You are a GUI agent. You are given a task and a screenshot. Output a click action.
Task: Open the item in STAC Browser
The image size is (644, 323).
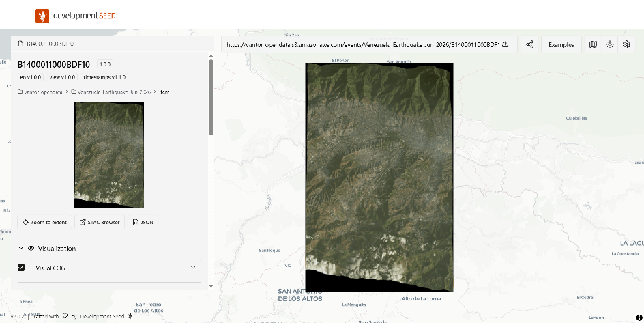[x=100, y=223]
